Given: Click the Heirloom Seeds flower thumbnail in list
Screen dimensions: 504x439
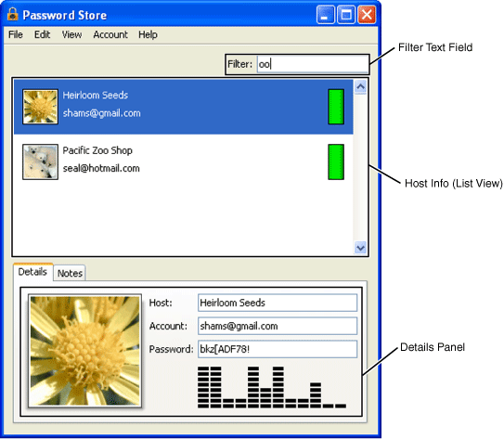Looking at the screenshot, I should point(40,107).
